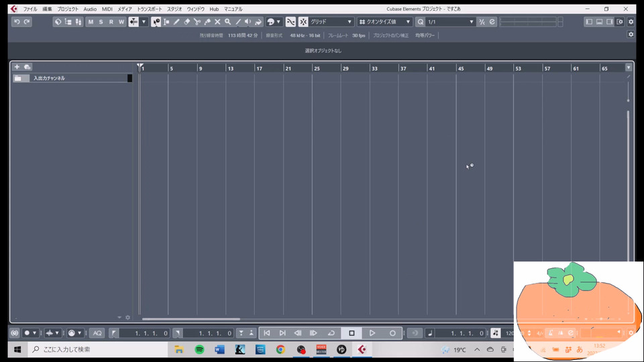Open toolbar settings gear at top right
The height and width of the screenshot is (362, 644).
631,21
